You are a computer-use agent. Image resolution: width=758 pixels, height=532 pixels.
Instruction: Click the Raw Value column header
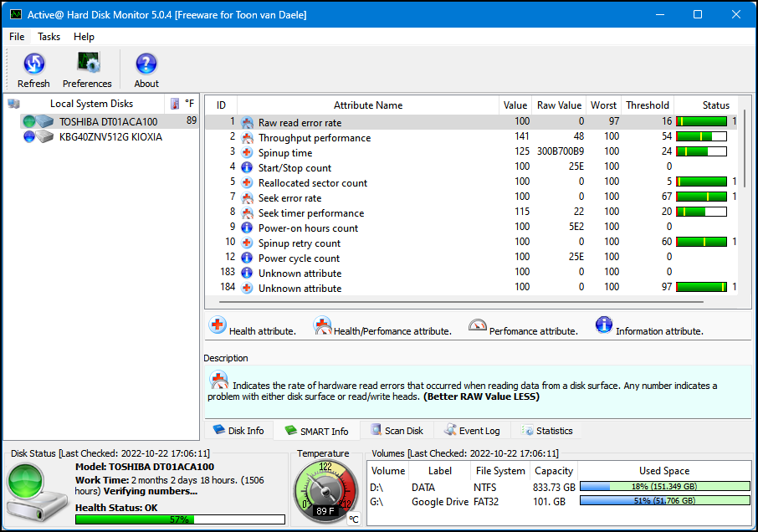(x=560, y=105)
